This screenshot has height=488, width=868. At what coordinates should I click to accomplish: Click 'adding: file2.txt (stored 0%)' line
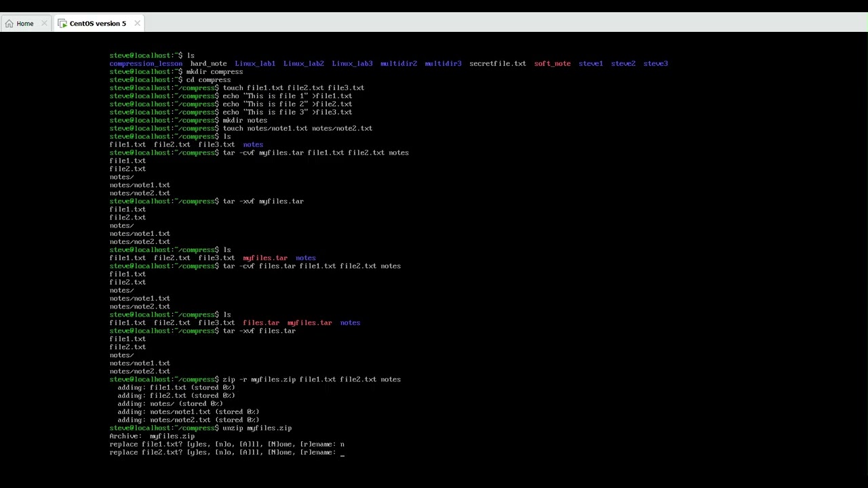pyautogui.click(x=176, y=396)
